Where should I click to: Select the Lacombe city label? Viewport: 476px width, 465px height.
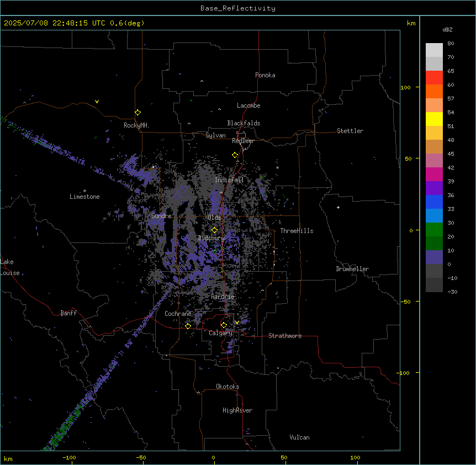pyautogui.click(x=248, y=105)
